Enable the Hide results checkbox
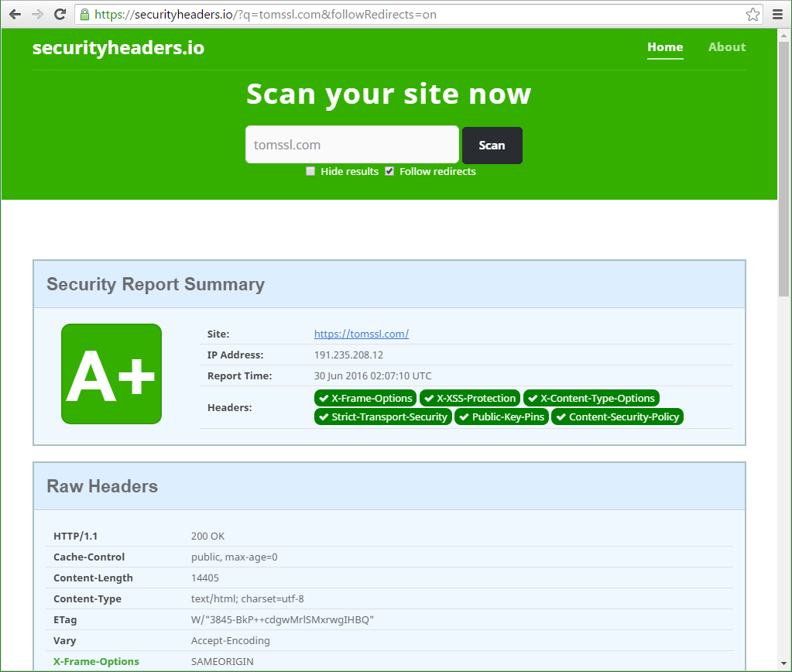The width and height of the screenshot is (792, 672). tap(310, 171)
